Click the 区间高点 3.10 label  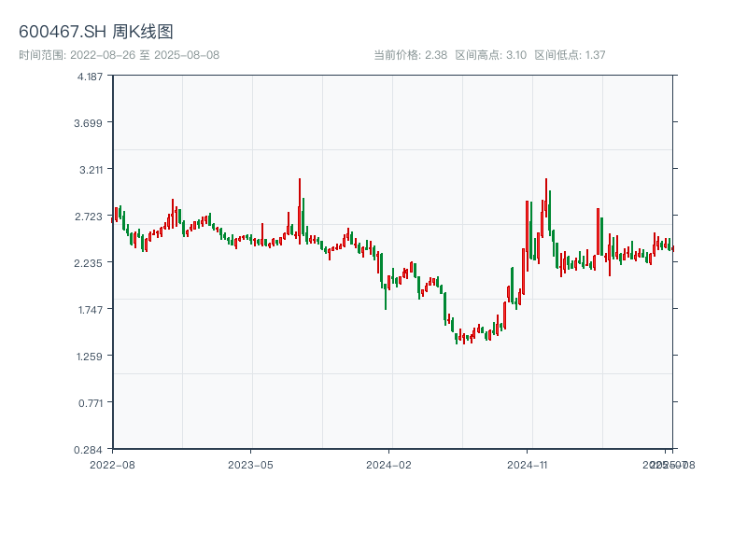pyautogui.click(x=490, y=55)
